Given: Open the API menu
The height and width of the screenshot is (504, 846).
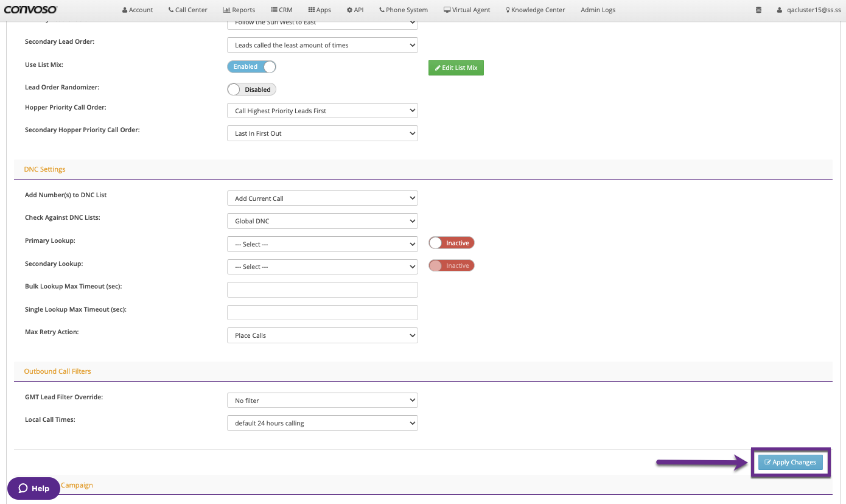Looking at the screenshot, I should tap(355, 10).
